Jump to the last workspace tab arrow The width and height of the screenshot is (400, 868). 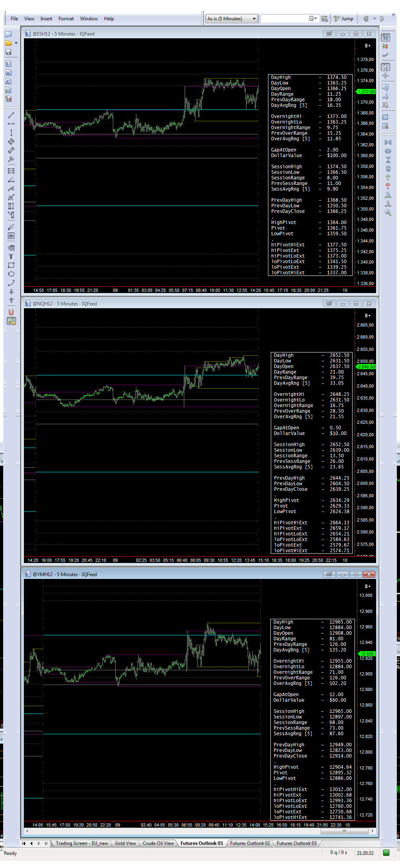[47, 843]
